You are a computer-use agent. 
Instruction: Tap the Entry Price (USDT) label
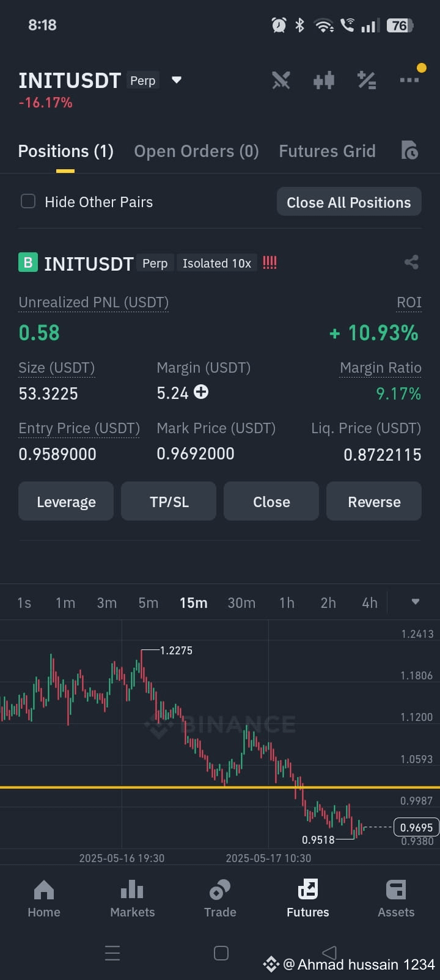(79, 428)
